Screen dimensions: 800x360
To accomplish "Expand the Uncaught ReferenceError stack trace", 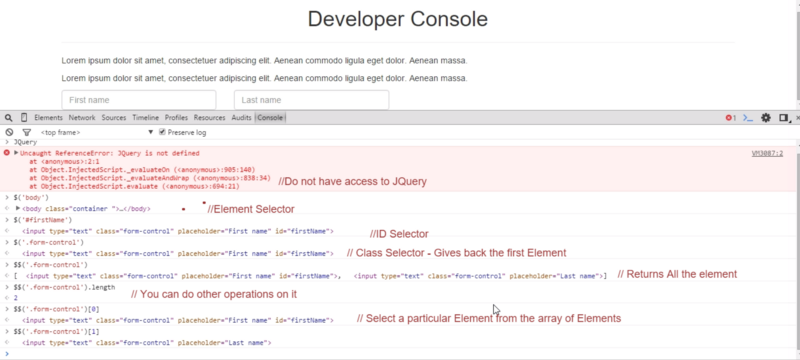I will click(x=16, y=152).
